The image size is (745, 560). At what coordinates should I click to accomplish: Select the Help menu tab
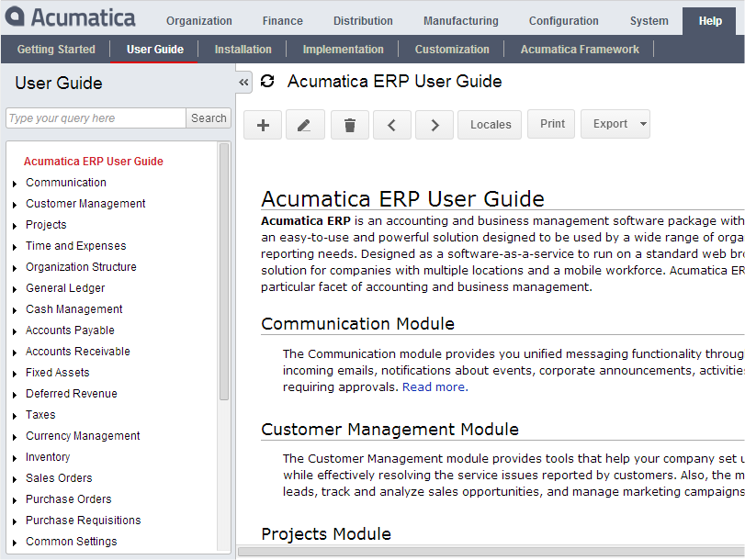pos(710,21)
